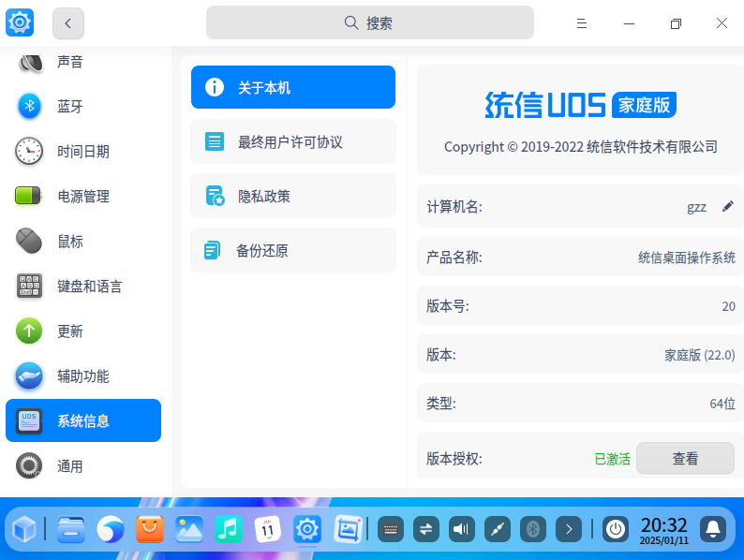744x560 pixels.
Task: Open 键盘和语言 keyboard settings
Action: [83, 286]
